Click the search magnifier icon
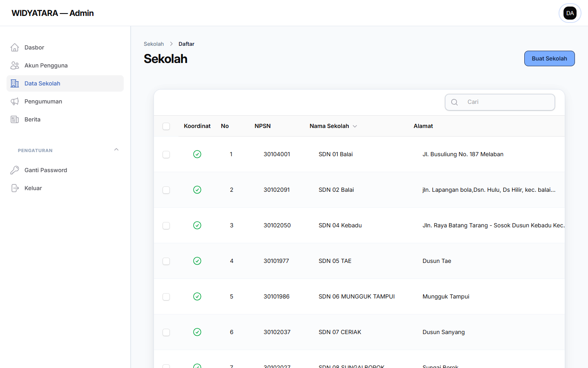The height and width of the screenshot is (368, 588). pos(454,102)
